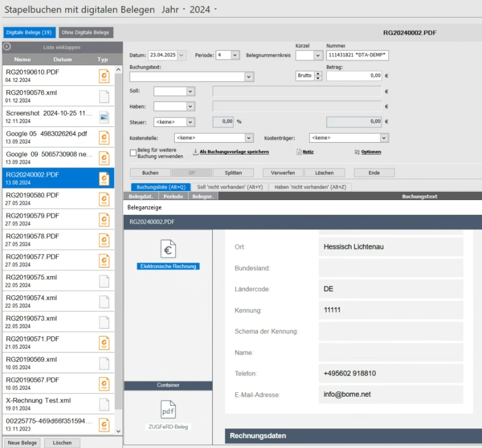Click the PDF icon of selected RG20240002.PDF row
The image size is (482, 448).
pos(104,179)
